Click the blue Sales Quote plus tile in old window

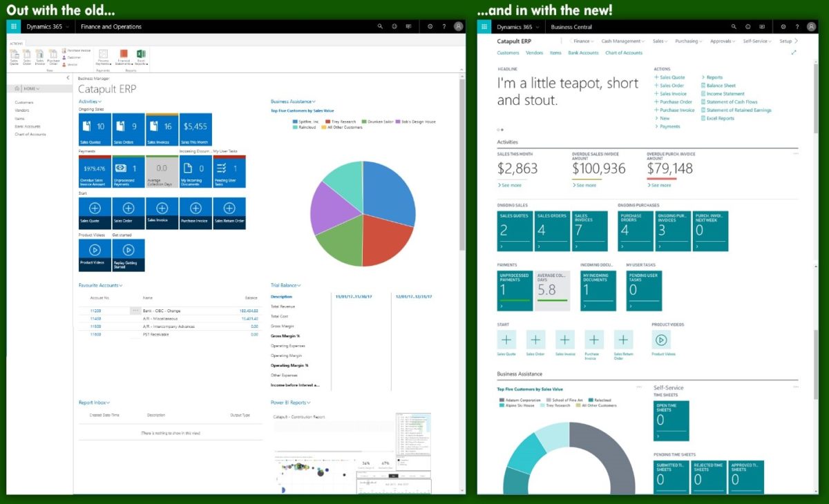point(95,213)
